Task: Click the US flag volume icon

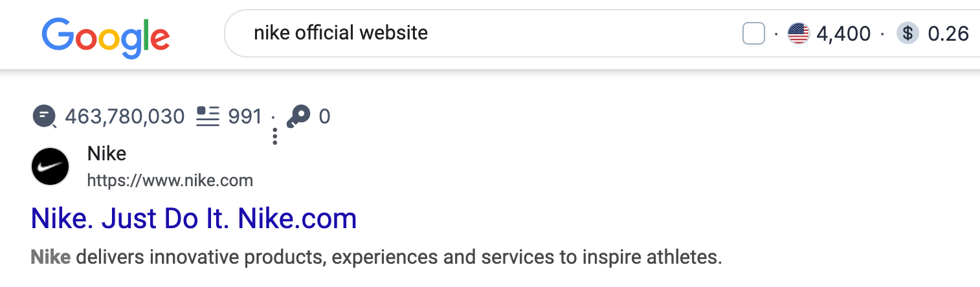Action: coord(798,34)
